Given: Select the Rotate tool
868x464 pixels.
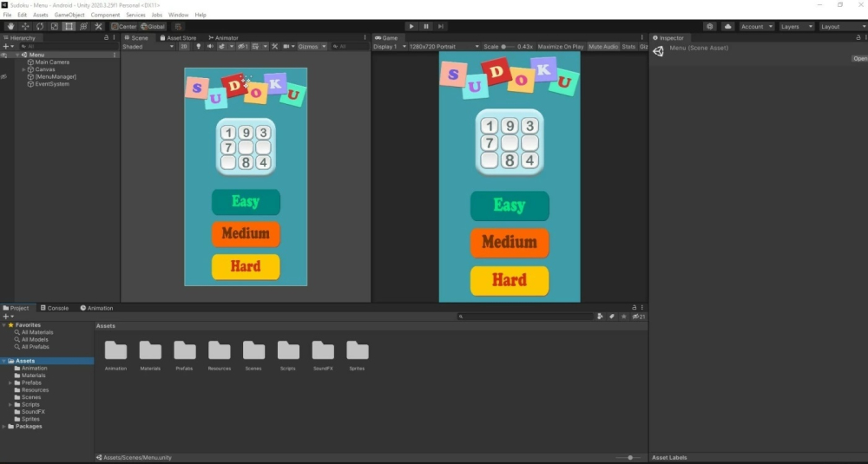Looking at the screenshot, I should (x=39, y=26).
